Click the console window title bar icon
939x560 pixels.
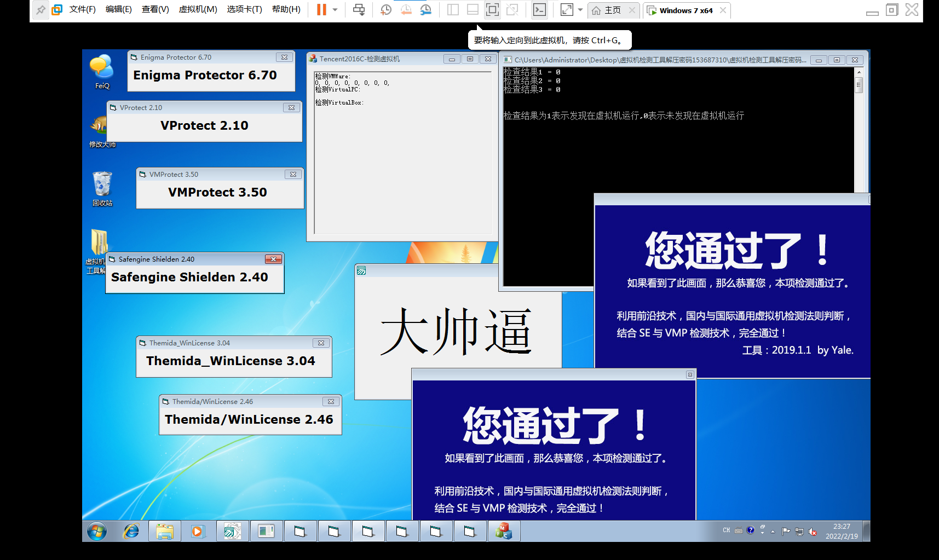[508, 59]
